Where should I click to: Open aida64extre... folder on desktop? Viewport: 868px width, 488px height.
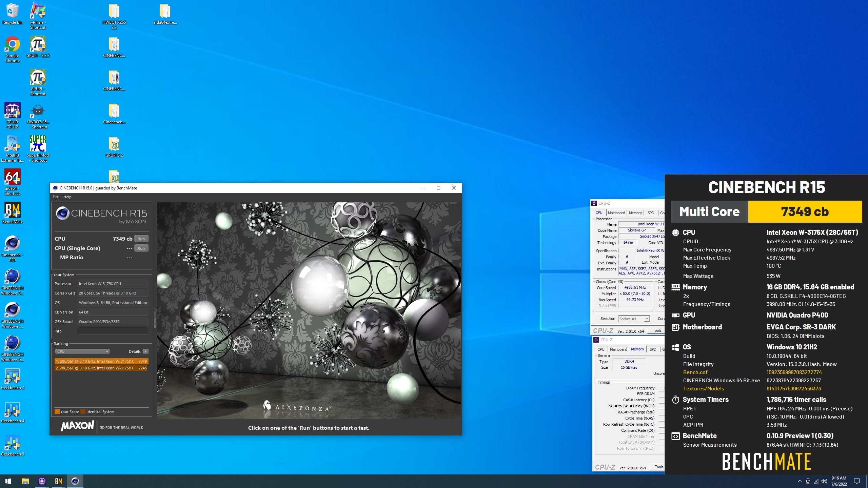(x=165, y=14)
